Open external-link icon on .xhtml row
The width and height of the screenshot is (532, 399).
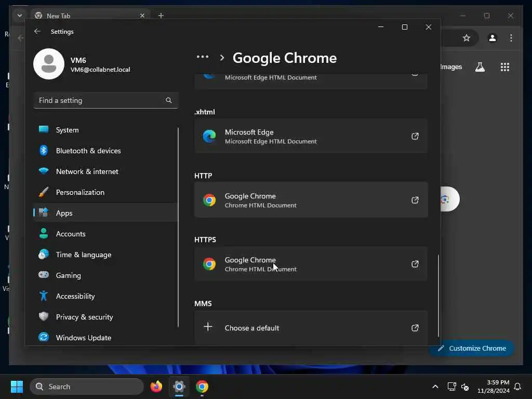415,137
